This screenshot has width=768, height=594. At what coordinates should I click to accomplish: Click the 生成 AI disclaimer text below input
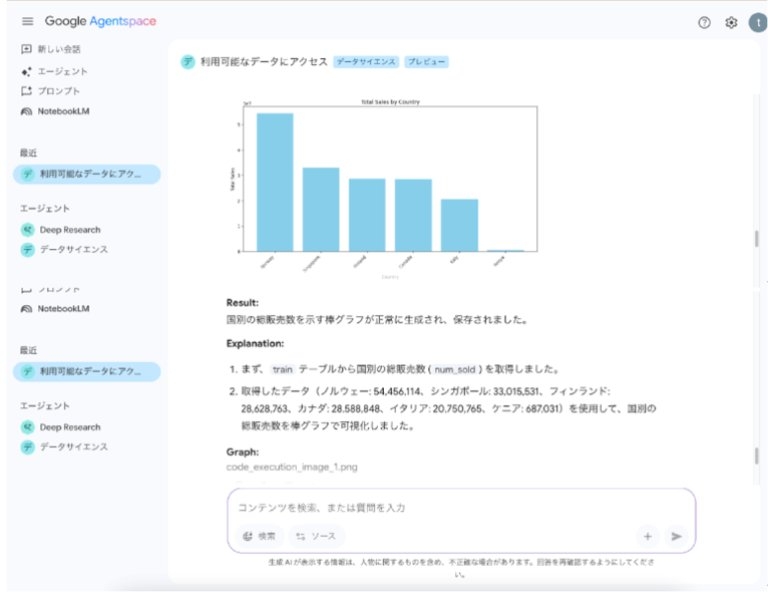point(460,568)
